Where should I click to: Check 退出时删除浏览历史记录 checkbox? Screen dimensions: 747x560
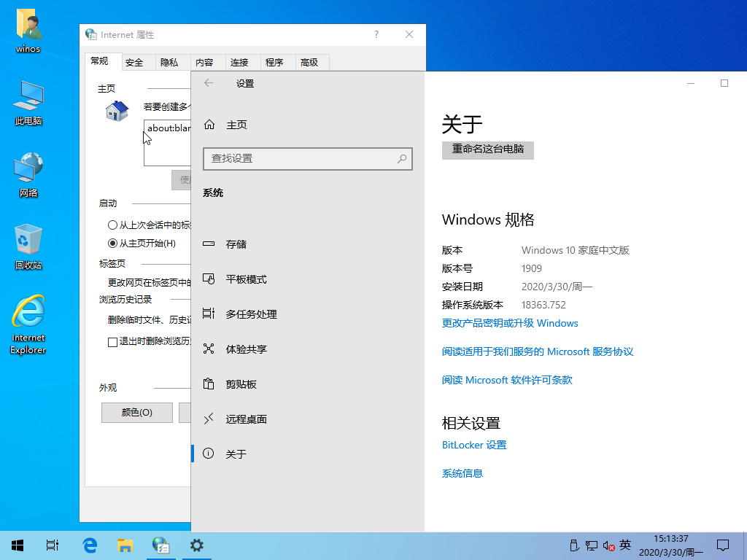[113, 342]
